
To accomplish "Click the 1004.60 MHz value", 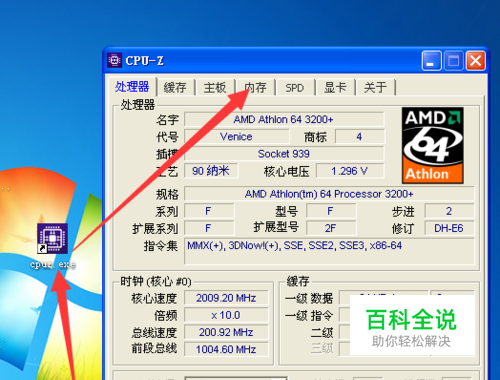I will 226,349.
